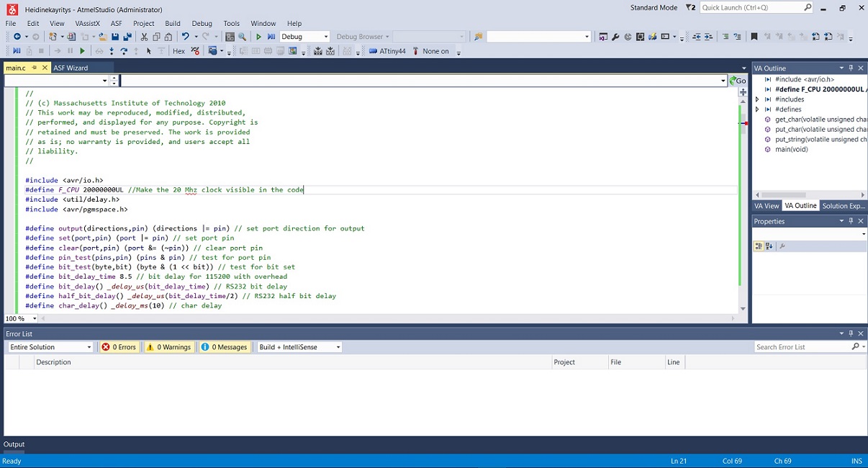Click the 0 Errors button in Error List
Screen dimensions: 868x468
pyautogui.click(x=118, y=346)
